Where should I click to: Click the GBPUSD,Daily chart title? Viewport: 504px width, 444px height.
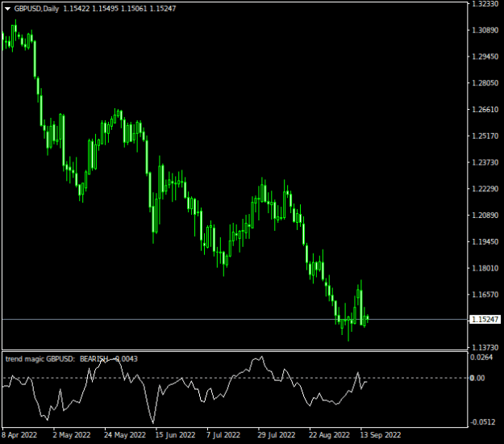pos(36,9)
